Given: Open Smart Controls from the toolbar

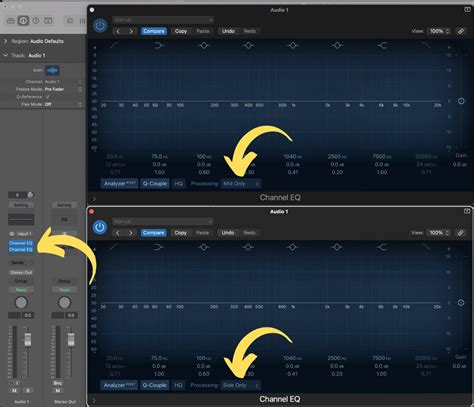Looking at the screenshot, I should coord(70,21).
